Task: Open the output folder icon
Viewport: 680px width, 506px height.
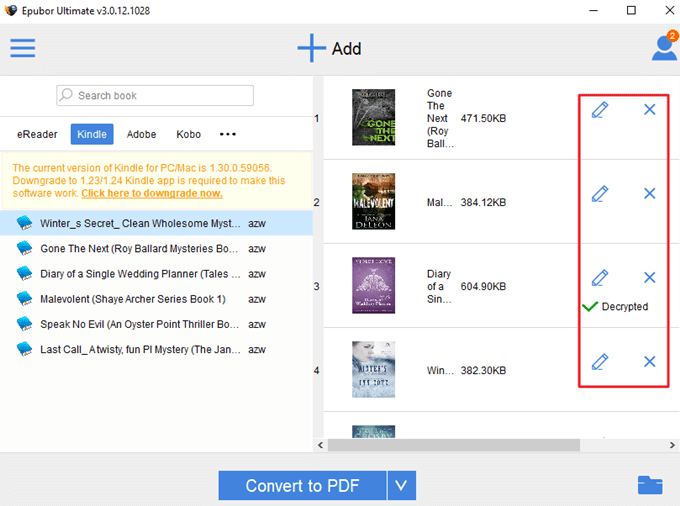Action: (x=650, y=485)
